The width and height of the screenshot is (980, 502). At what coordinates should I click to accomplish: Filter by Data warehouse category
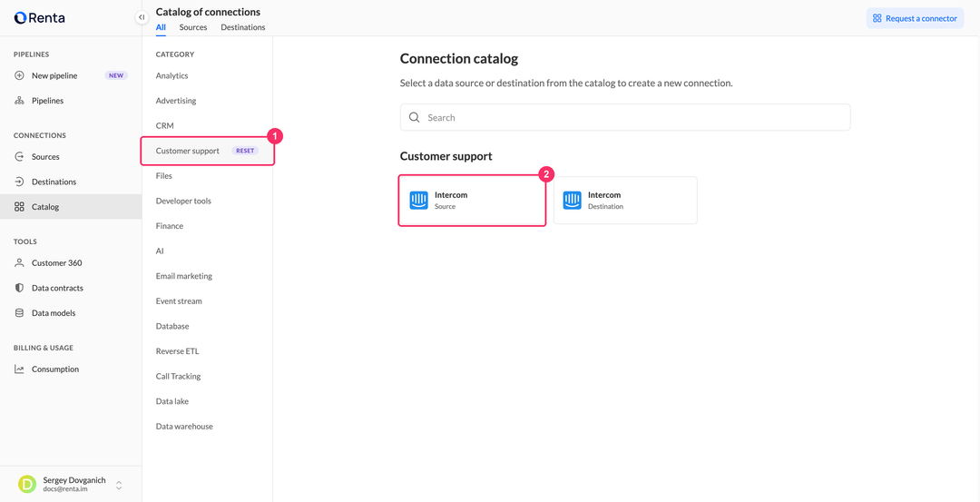point(184,426)
